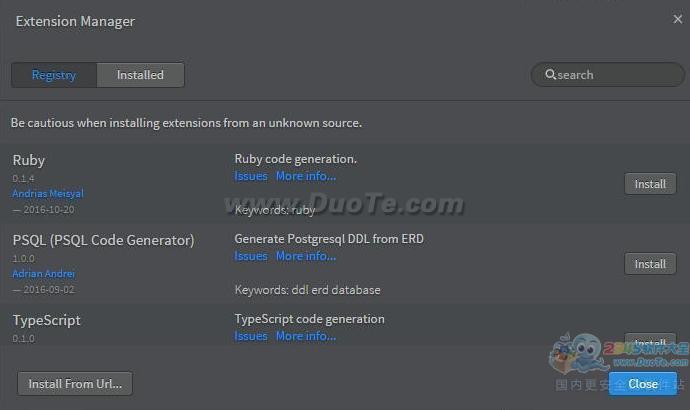The height and width of the screenshot is (410, 690).
Task: Close the Extension Manager with the X
Action: [x=677, y=19]
